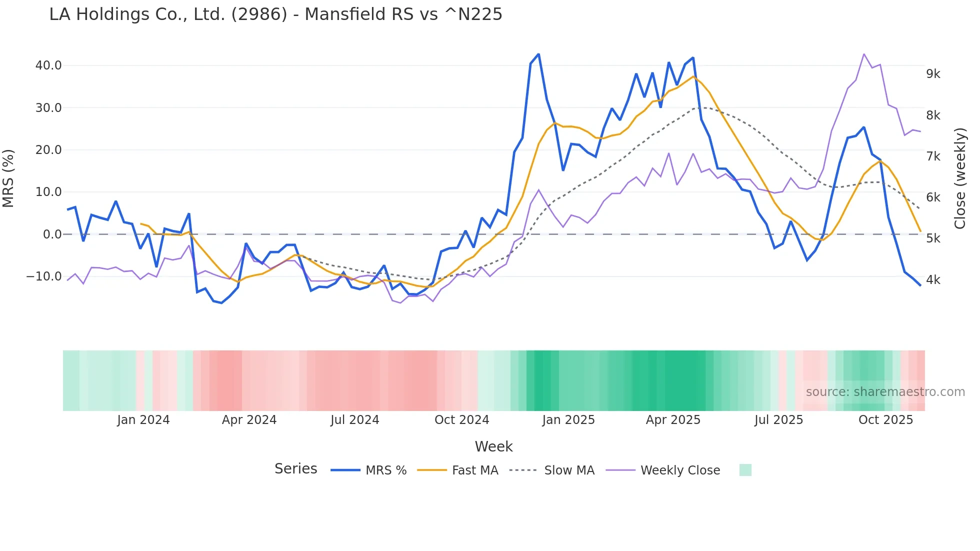Viewport: 980px width, 551px height.
Task: Click the 'Oct 2024' x-axis label
Action: coord(461,420)
